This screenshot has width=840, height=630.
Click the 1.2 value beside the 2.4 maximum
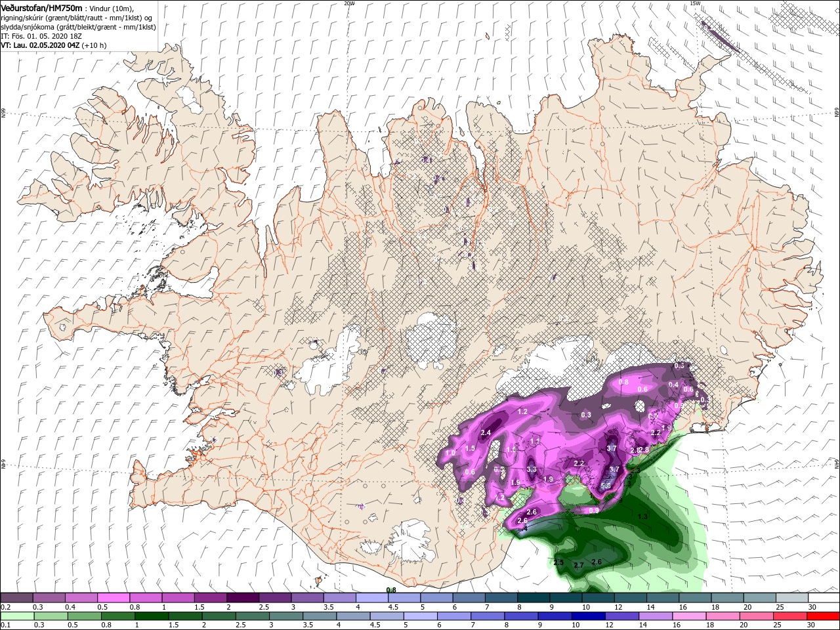click(523, 411)
